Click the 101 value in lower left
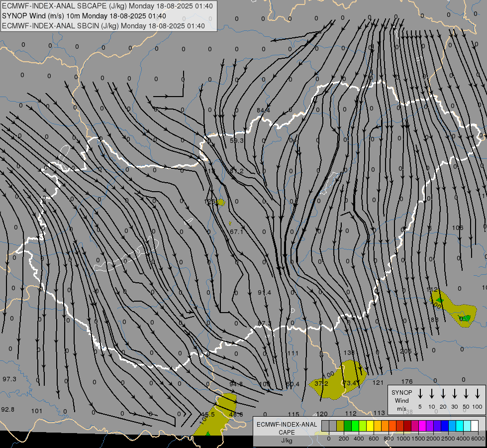 coord(37,411)
